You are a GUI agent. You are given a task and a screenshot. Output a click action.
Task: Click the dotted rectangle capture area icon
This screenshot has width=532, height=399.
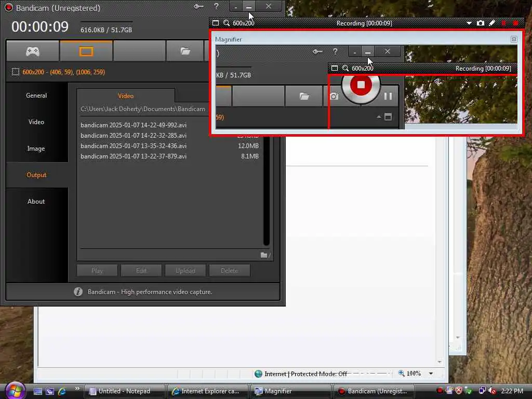tap(15, 72)
